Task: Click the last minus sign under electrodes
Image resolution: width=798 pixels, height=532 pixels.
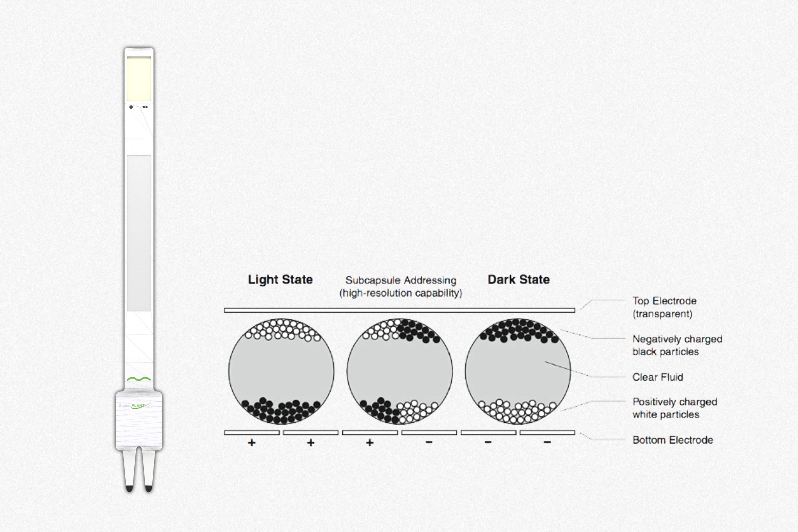Action: tap(547, 442)
